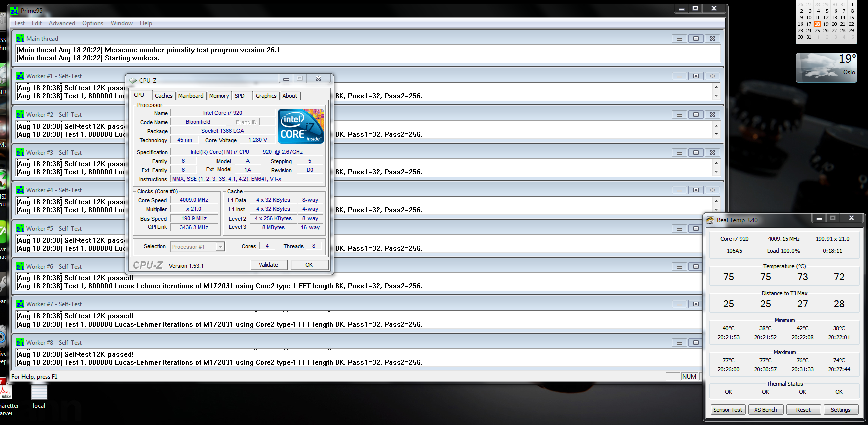Click the Worker #2 Self-Test window icon
Screen dimensions: 868x425
(20, 114)
